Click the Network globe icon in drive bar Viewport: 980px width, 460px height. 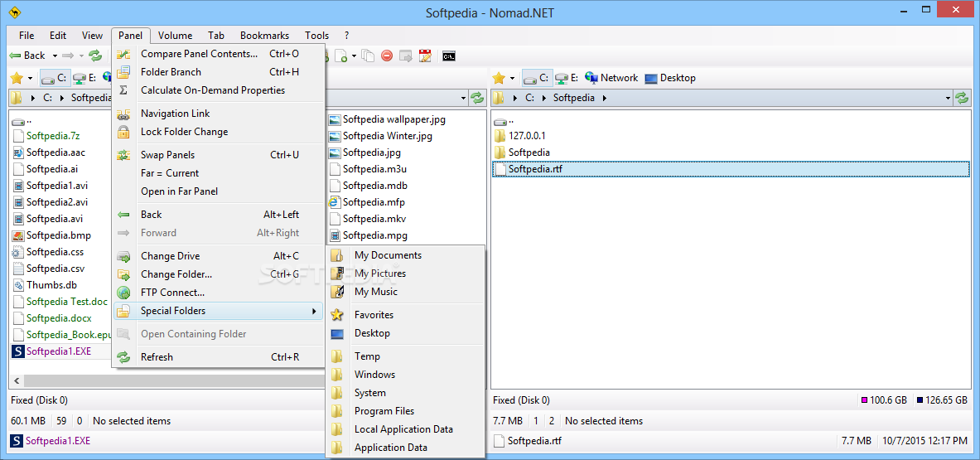[591, 78]
